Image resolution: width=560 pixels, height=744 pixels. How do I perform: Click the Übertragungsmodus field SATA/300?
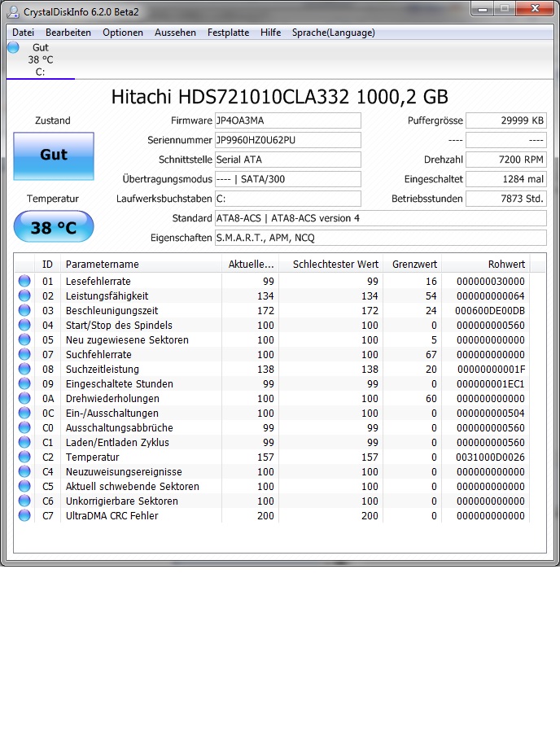tap(287, 179)
